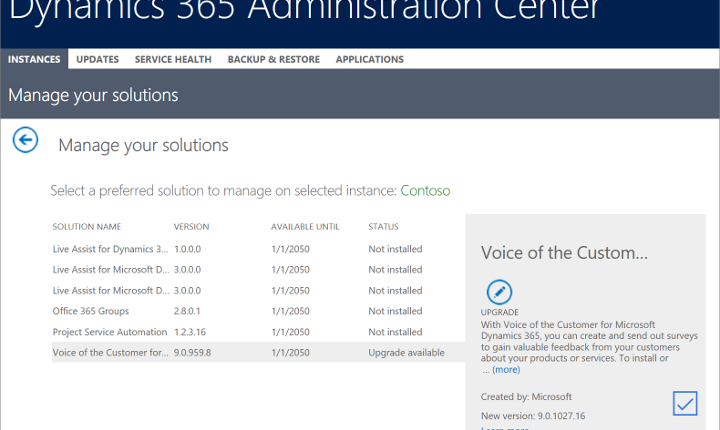720x430 pixels.
Task: Go to the Service Health tab
Action: click(x=173, y=59)
